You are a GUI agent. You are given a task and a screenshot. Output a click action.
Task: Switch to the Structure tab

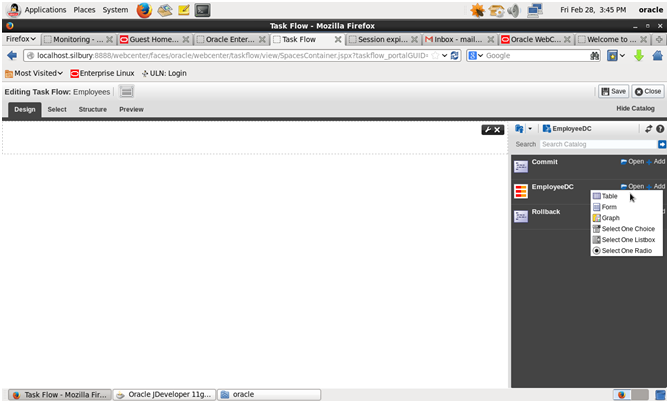point(93,110)
